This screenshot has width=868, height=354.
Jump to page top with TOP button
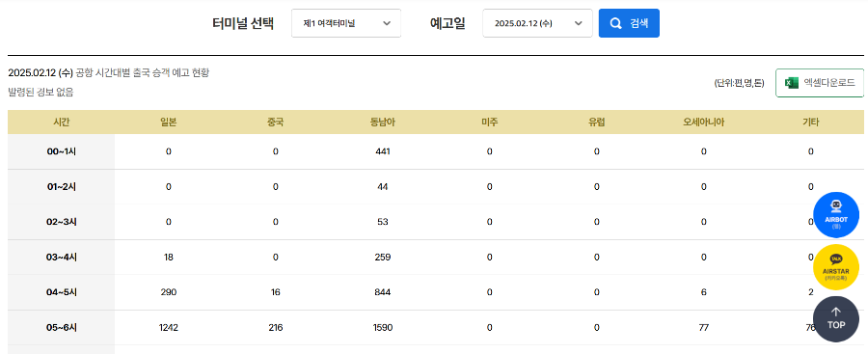coord(836,319)
